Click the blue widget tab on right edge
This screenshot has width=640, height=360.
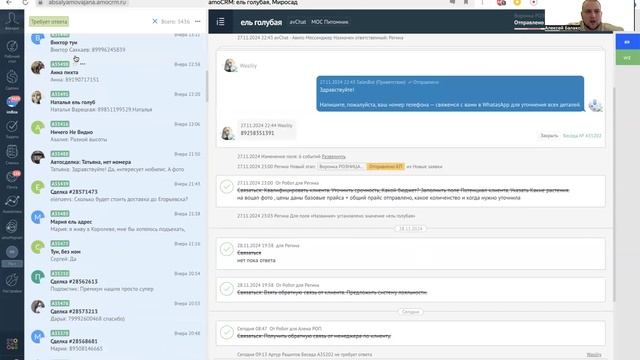(x=627, y=42)
